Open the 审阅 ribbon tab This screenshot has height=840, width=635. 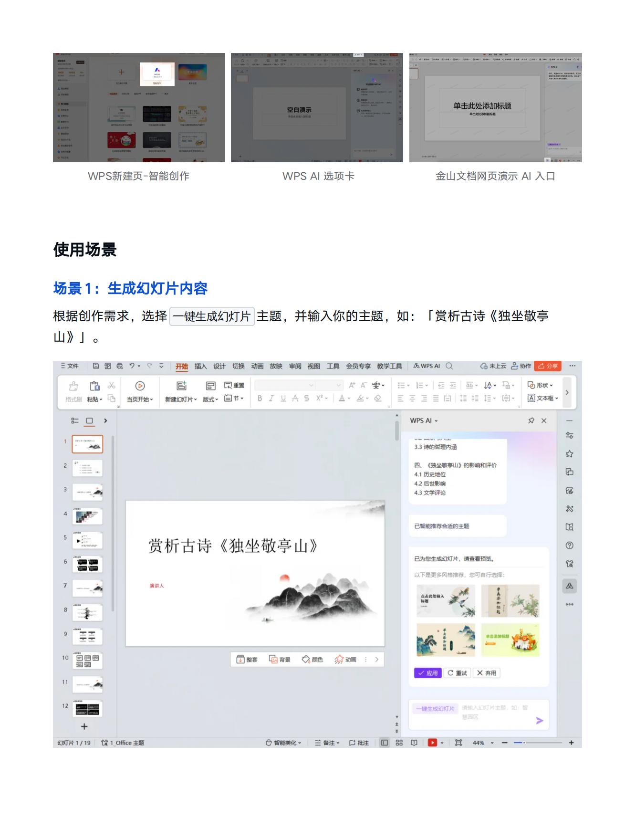tap(295, 366)
